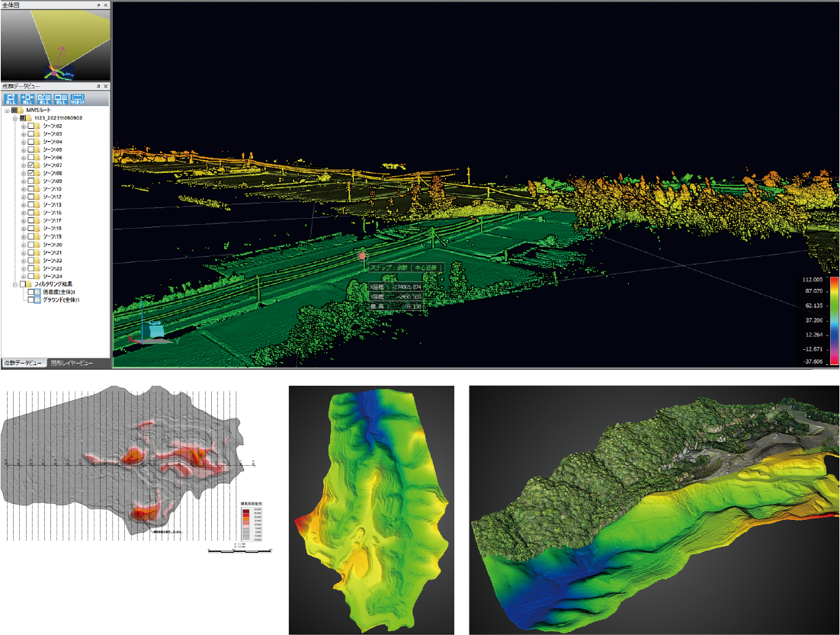Click the ALL fit-arrows toolbar icon

(x=27, y=99)
